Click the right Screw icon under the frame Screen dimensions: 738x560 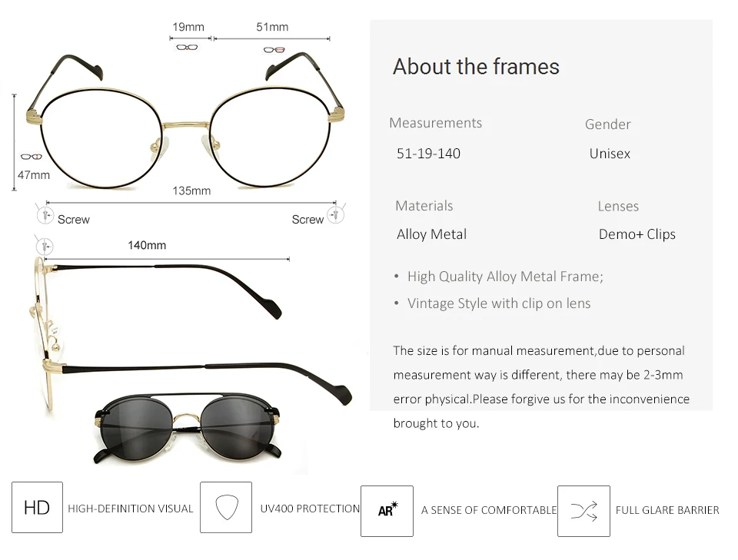click(336, 215)
